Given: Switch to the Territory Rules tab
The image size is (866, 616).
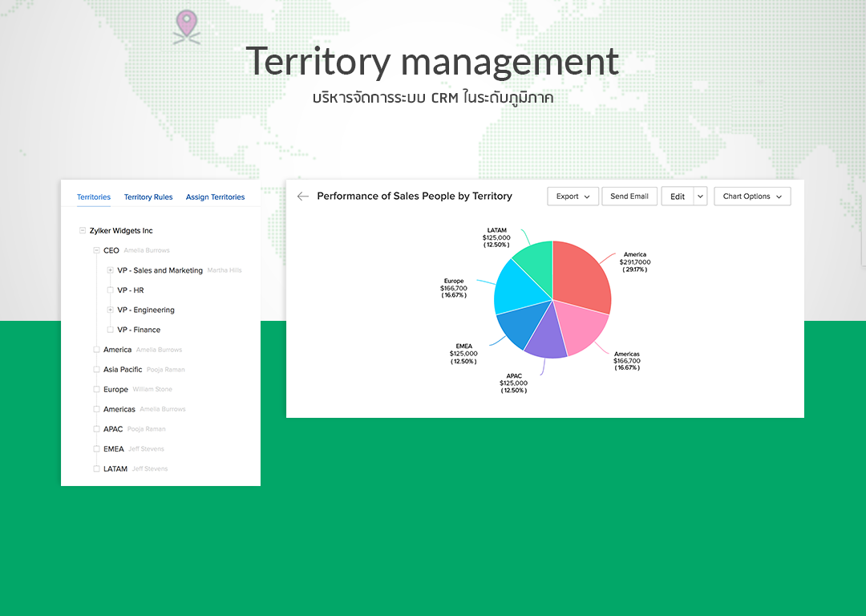Looking at the screenshot, I should 148,197.
